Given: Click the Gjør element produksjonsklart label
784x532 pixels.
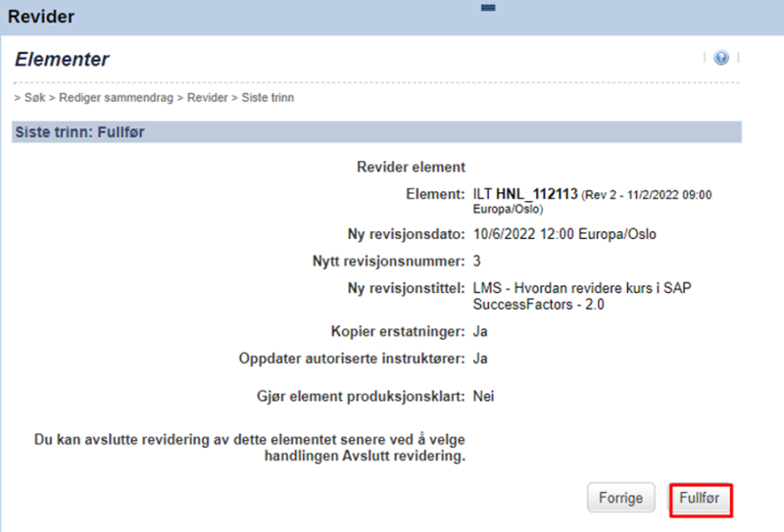Looking at the screenshot, I should [361, 396].
